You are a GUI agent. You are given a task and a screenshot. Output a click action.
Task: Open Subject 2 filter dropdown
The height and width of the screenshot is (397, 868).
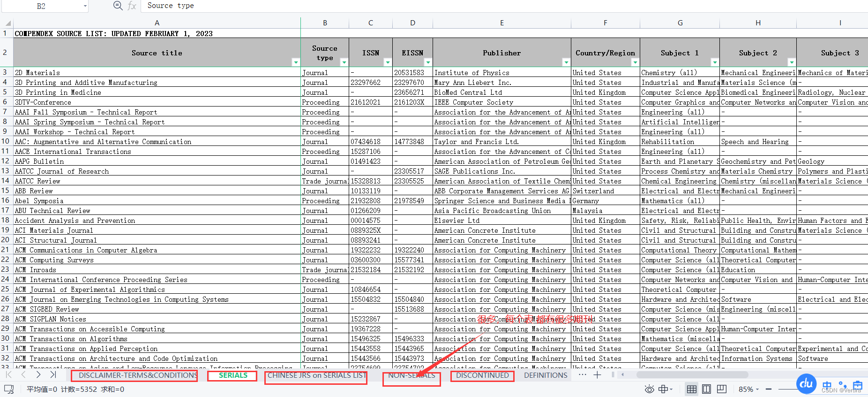tap(792, 62)
